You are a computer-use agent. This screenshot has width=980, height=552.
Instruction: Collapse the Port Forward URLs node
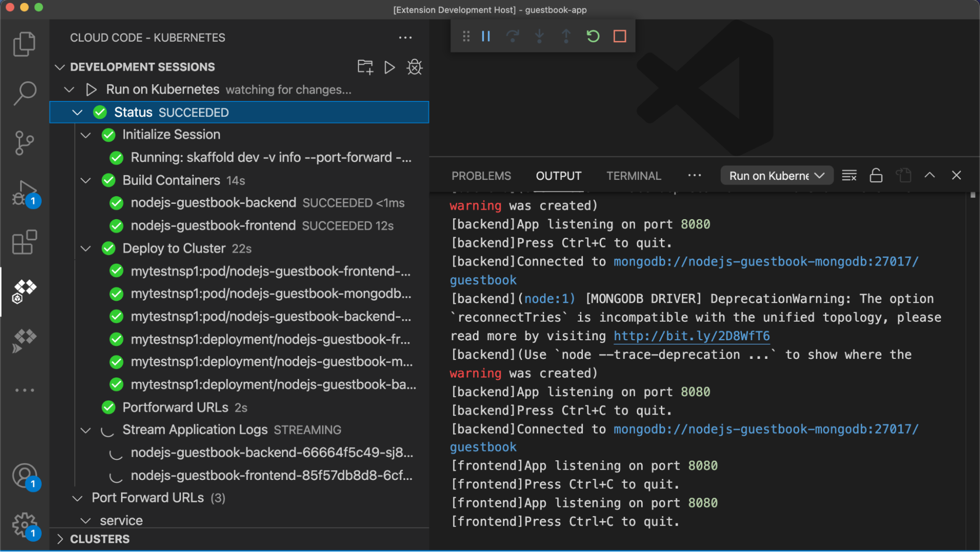77,498
